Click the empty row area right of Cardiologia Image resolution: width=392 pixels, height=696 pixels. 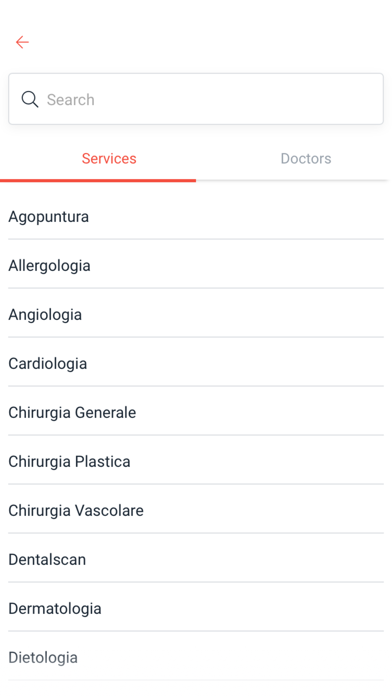click(235, 364)
